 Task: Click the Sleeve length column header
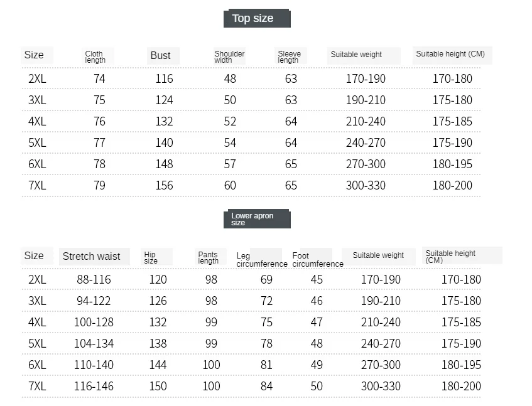click(x=290, y=56)
